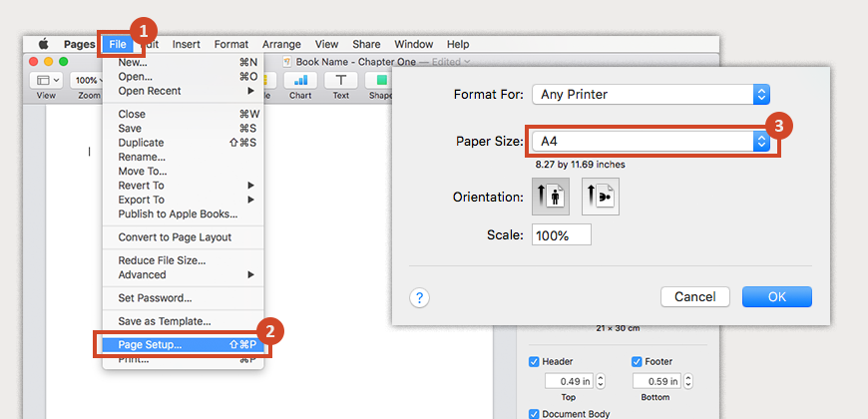Open the Window menu

click(x=413, y=44)
